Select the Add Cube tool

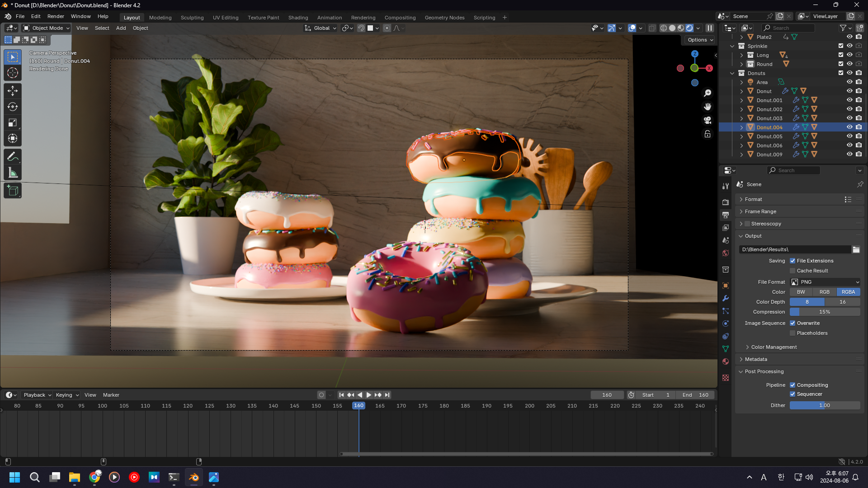[x=13, y=191]
